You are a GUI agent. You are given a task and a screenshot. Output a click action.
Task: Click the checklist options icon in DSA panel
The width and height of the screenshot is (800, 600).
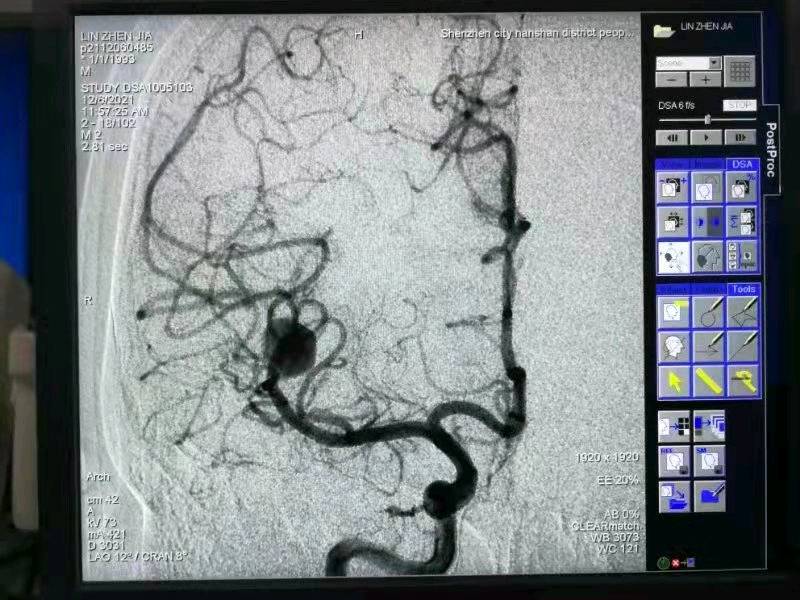(742, 255)
